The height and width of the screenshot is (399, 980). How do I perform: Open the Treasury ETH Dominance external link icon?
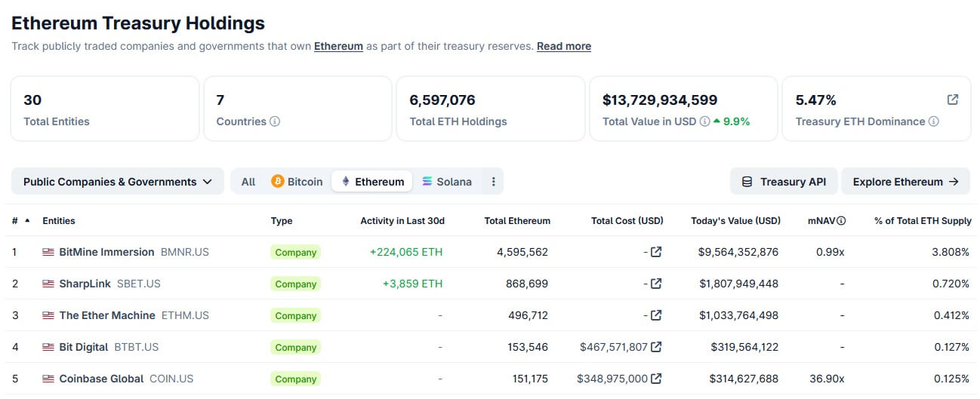tap(953, 100)
